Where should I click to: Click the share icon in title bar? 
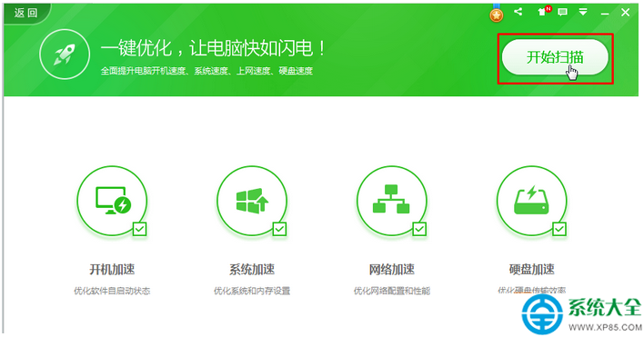tap(518, 12)
